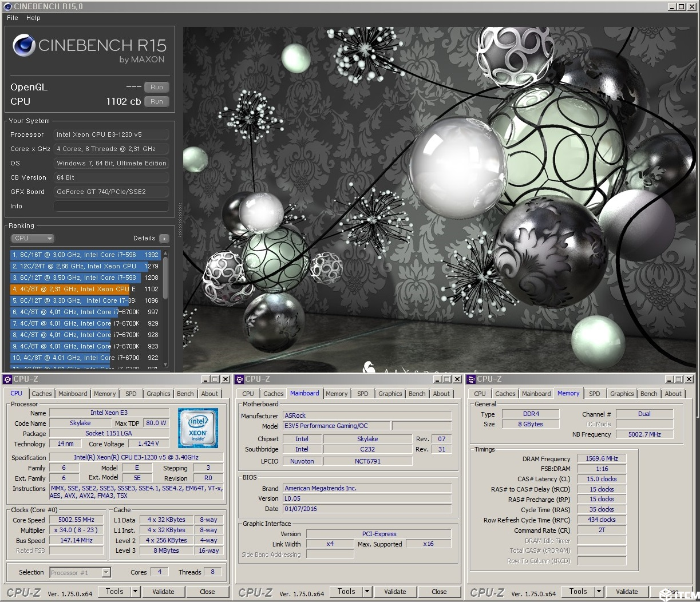This screenshot has height=602, width=700.
Task: Click Cinebench title bar application icon
Action: (7, 6)
